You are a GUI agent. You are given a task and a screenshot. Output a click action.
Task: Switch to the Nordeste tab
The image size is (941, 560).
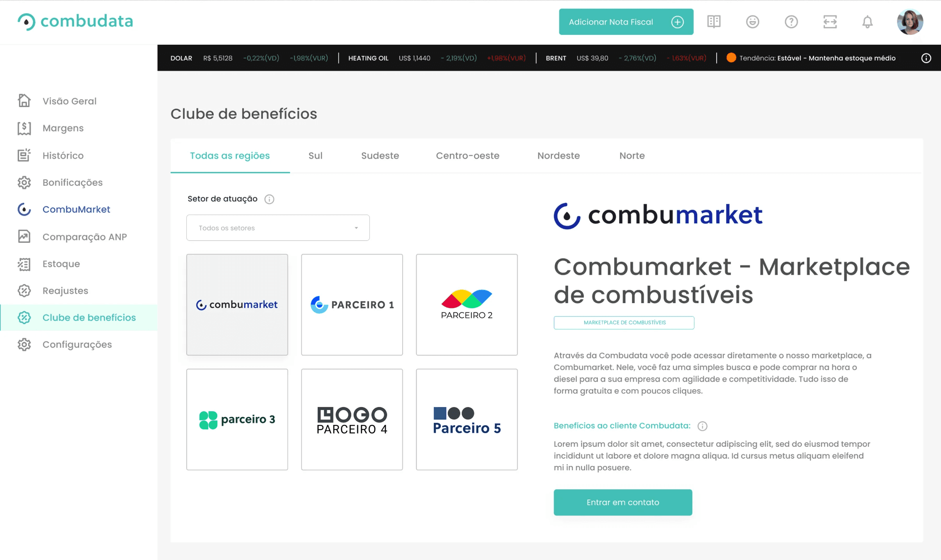(558, 155)
